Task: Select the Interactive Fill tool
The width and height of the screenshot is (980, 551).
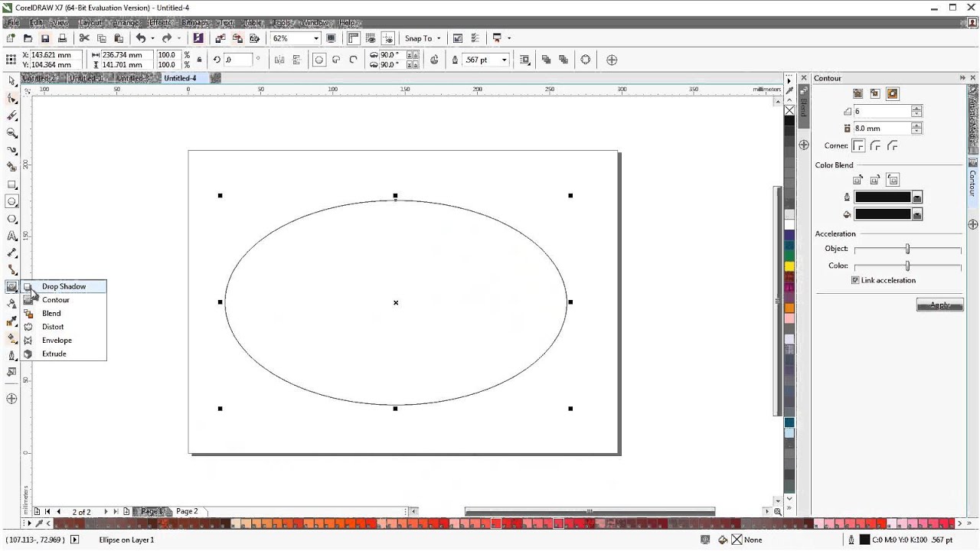Action: [11, 338]
